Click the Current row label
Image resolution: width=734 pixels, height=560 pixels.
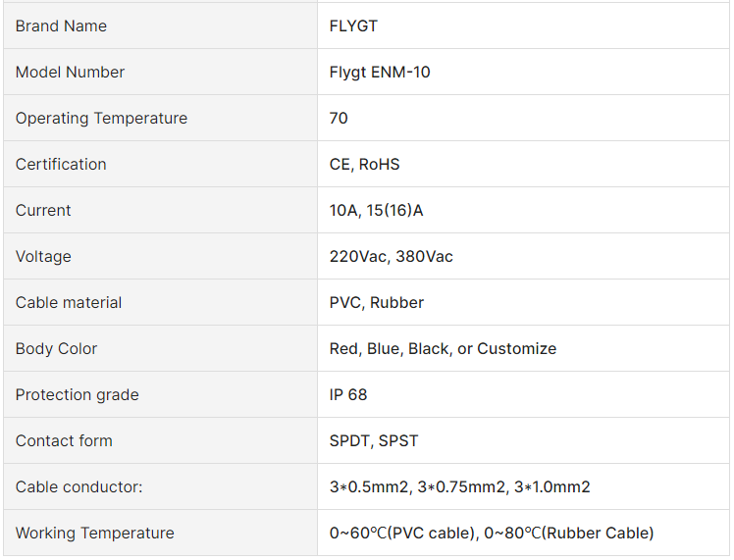43,211
